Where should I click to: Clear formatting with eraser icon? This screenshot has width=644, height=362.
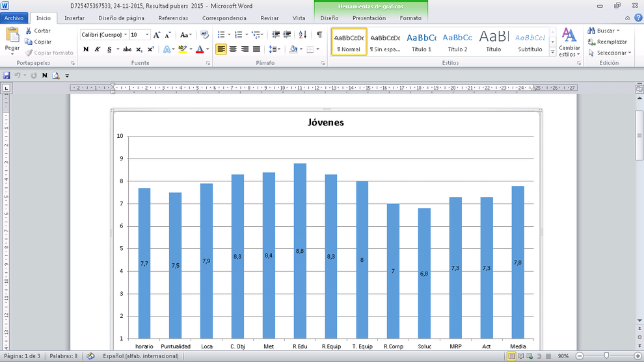pos(204,35)
